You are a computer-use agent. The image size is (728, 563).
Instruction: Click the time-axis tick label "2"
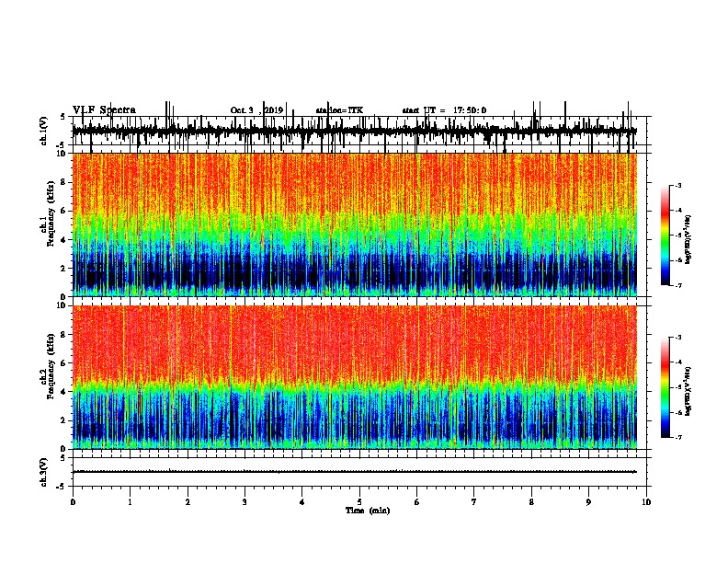pos(188,502)
